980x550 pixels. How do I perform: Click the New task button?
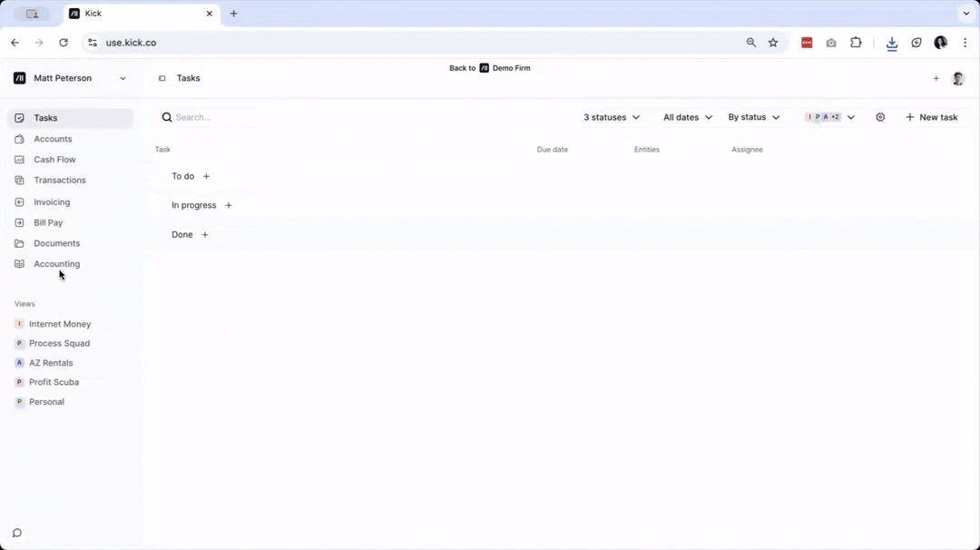click(932, 117)
